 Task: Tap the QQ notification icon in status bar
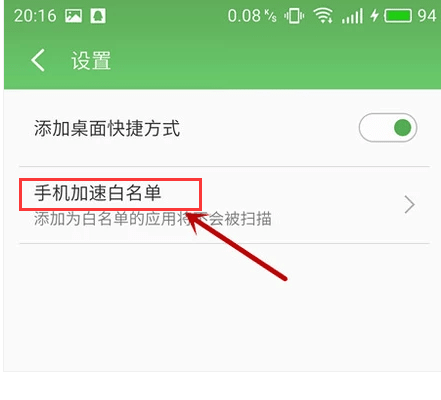tap(98, 16)
